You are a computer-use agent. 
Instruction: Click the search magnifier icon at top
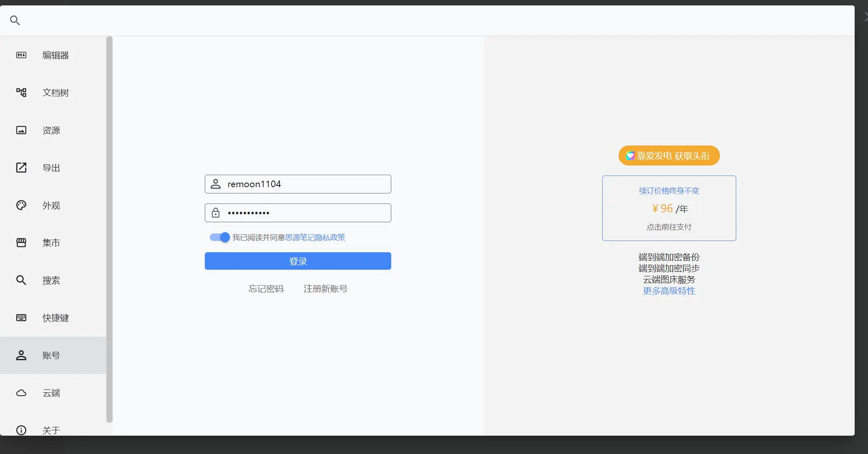[x=15, y=20]
